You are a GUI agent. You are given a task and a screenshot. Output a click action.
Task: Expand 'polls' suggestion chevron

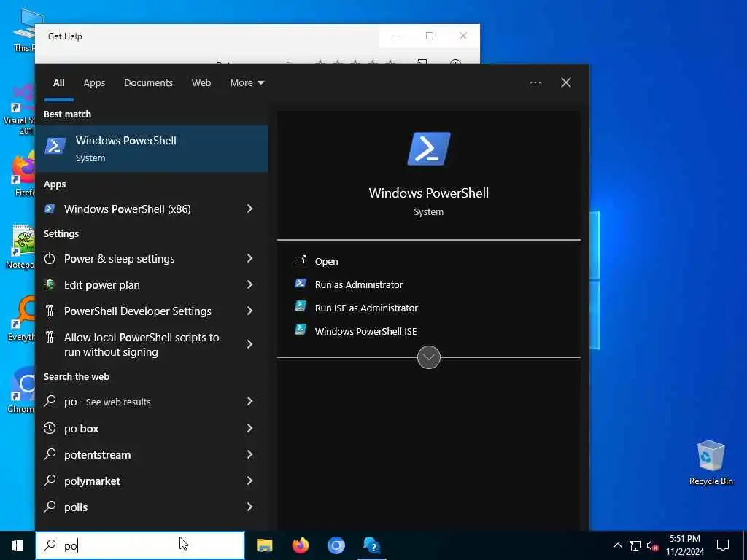(x=249, y=507)
